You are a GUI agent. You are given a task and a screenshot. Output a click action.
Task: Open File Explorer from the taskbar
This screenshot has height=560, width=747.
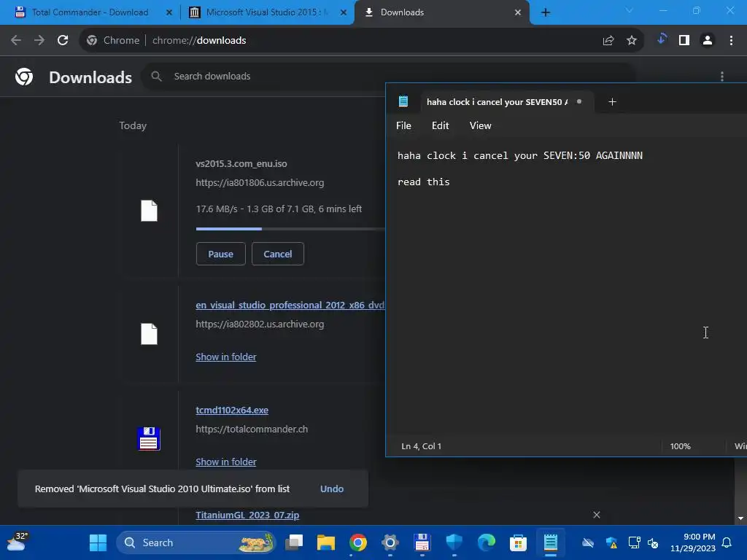pyautogui.click(x=326, y=542)
